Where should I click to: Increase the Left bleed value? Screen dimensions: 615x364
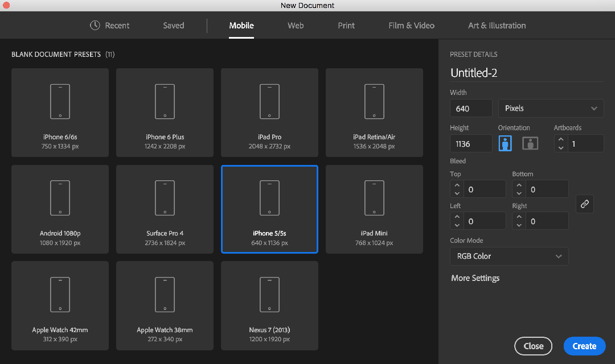[x=457, y=217]
